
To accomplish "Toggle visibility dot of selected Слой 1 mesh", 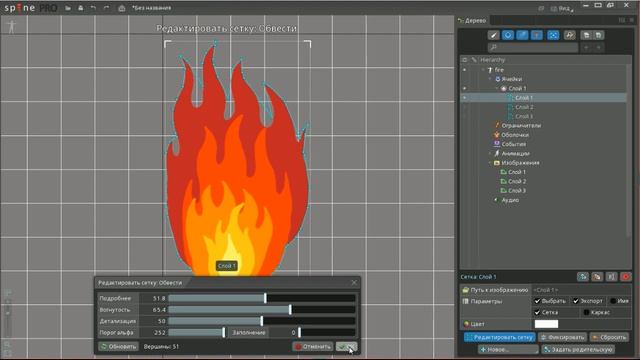I will tap(464, 98).
